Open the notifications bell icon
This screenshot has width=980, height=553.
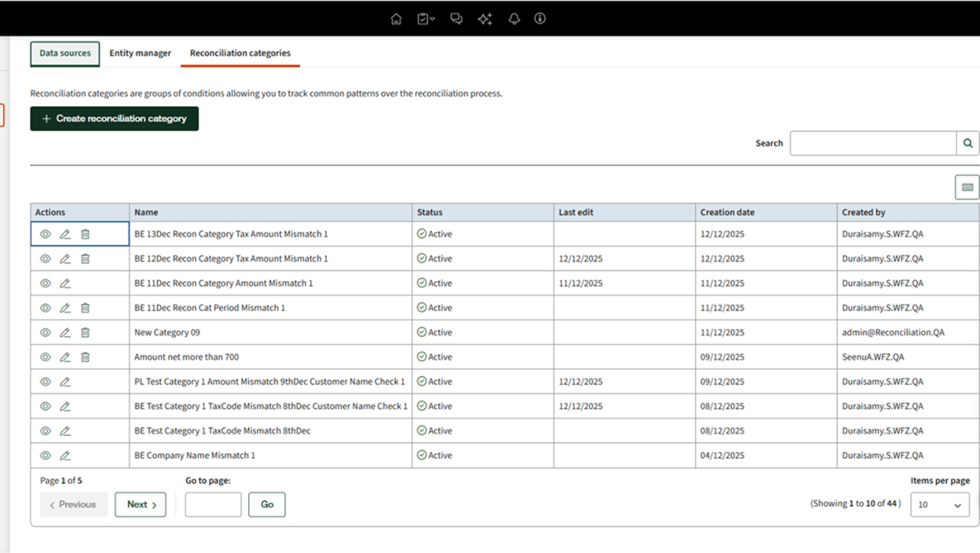514,19
